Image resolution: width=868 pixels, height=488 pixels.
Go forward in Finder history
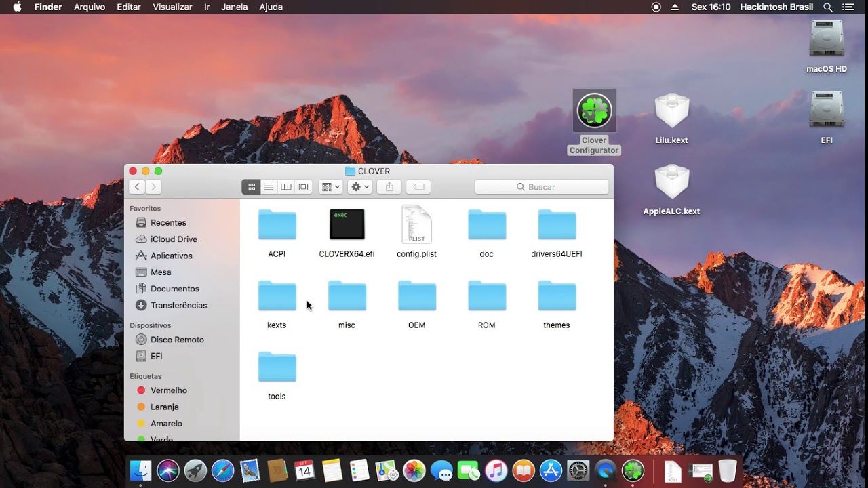(154, 186)
